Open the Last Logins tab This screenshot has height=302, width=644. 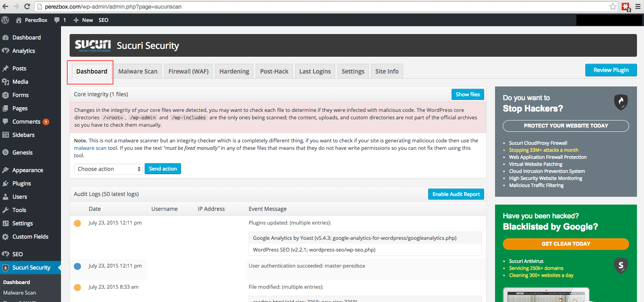pos(315,71)
